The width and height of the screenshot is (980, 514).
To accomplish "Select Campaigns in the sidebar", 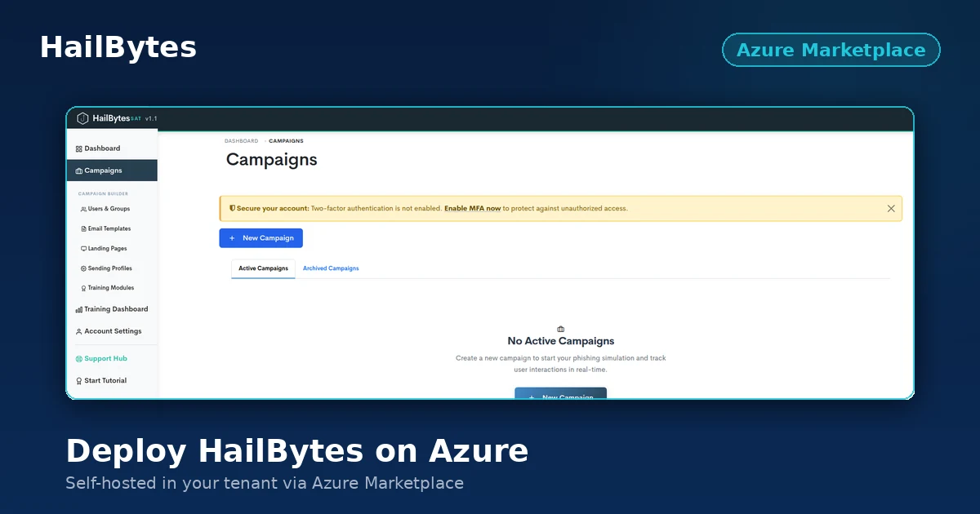I will pos(112,171).
